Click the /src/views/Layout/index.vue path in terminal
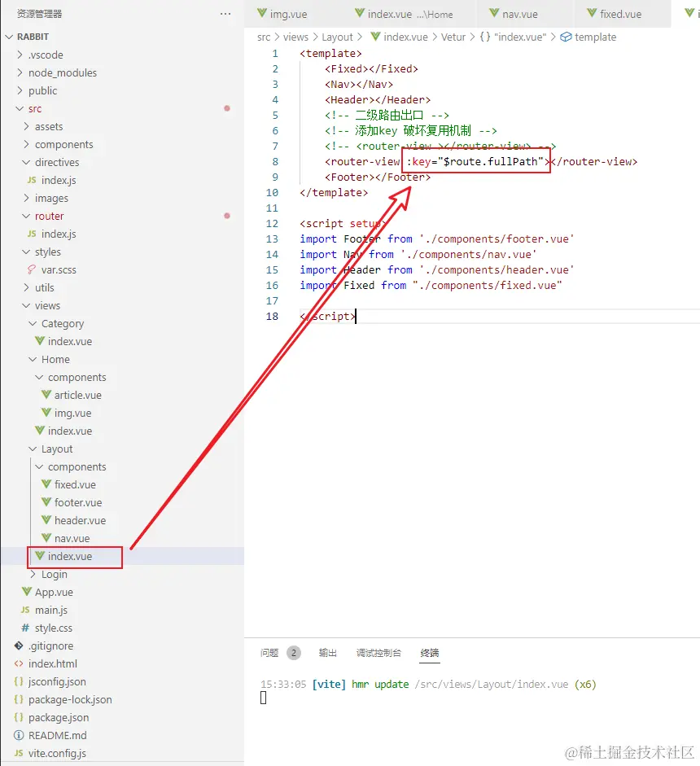Screen dimensions: 700x766 click(492, 684)
